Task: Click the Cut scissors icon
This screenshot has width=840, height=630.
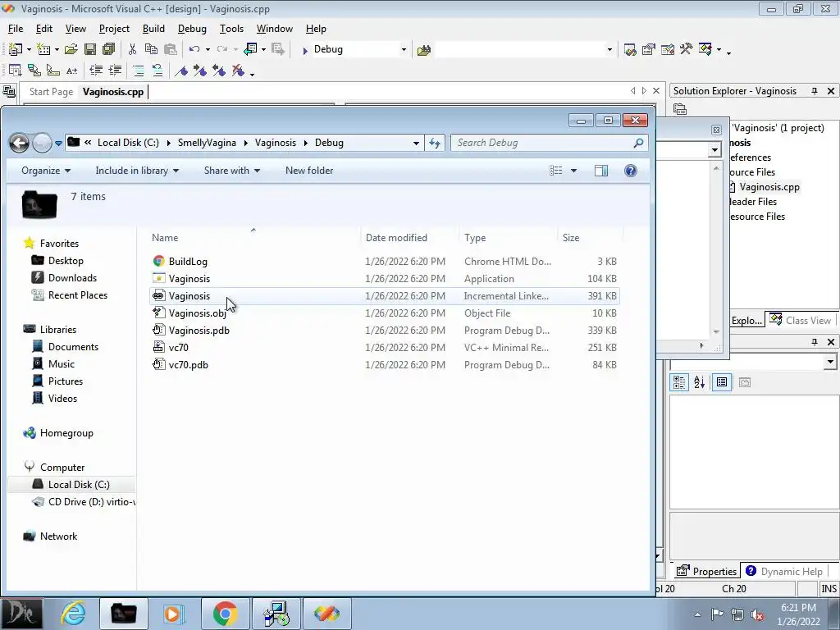Action: click(x=132, y=49)
